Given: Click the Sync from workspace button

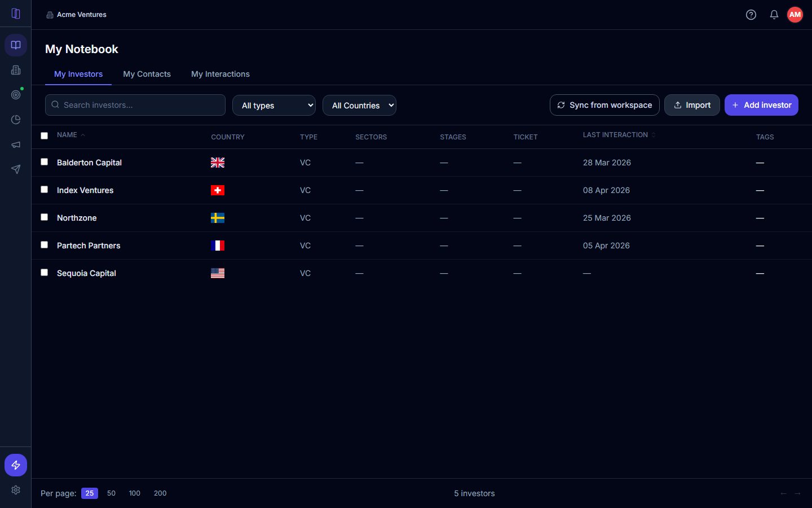Looking at the screenshot, I should [604, 105].
